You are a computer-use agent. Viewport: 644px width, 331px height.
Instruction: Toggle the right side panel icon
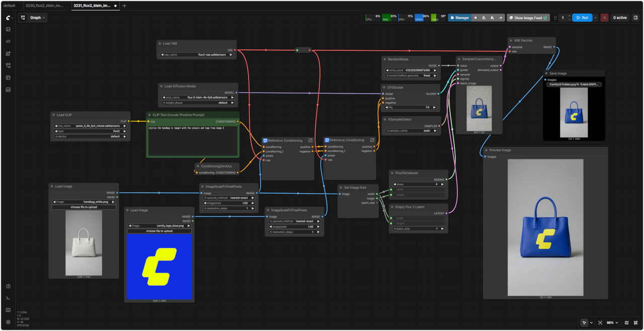coord(635,18)
